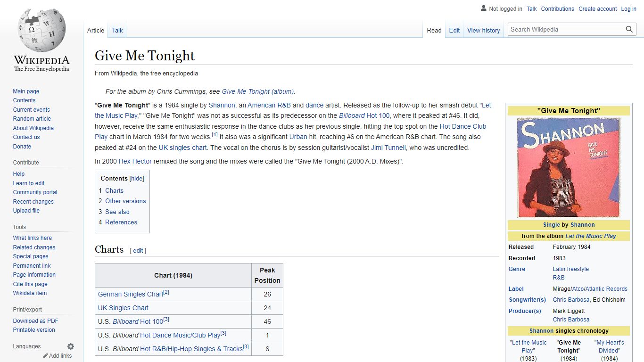Open Contents in the sidebar
Screen dimensions: 644x362
pos(24,100)
